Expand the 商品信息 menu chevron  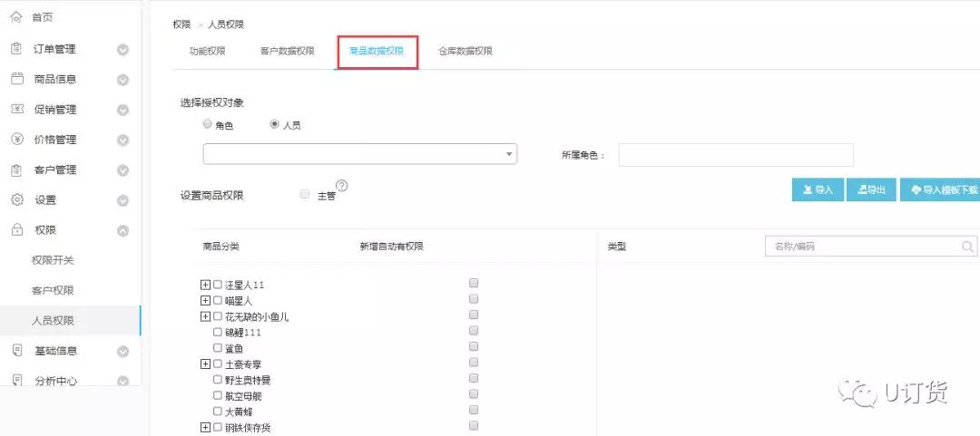click(x=123, y=80)
